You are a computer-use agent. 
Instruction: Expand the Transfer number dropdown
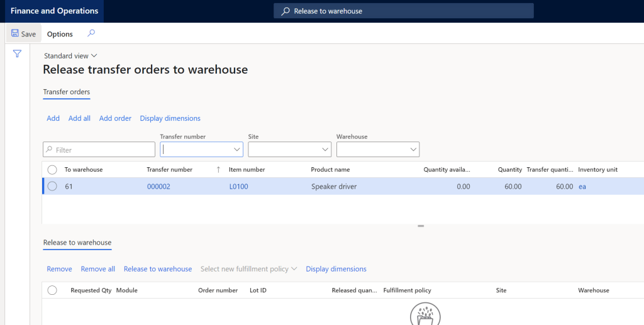point(237,150)
